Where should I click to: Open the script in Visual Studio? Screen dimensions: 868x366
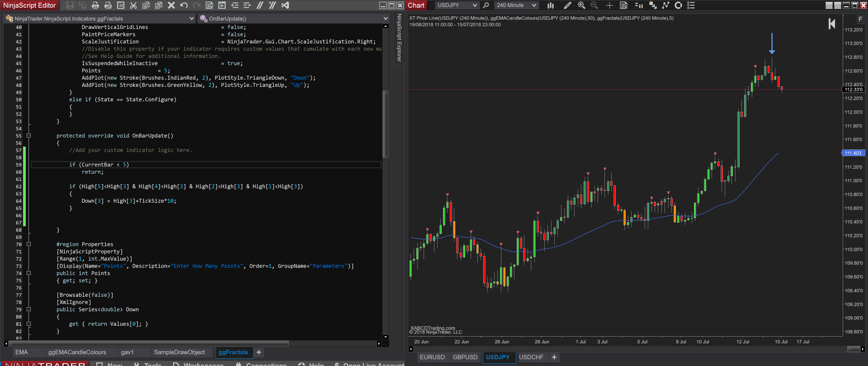(285, 5)
